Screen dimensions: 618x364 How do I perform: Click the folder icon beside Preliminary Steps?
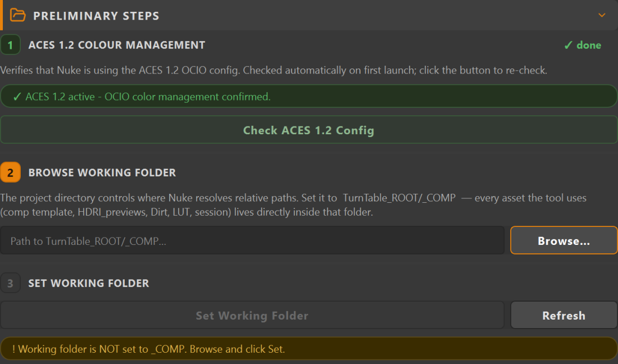[18, 15]
